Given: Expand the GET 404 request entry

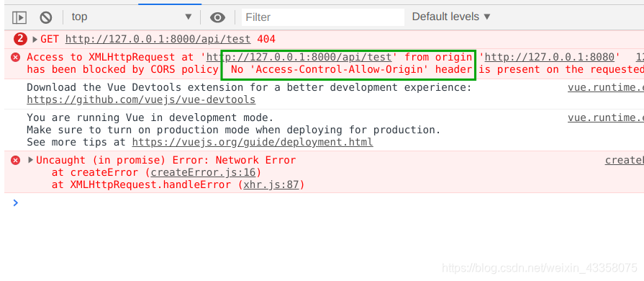Looking at the screenshot, I should click(35, 40).
